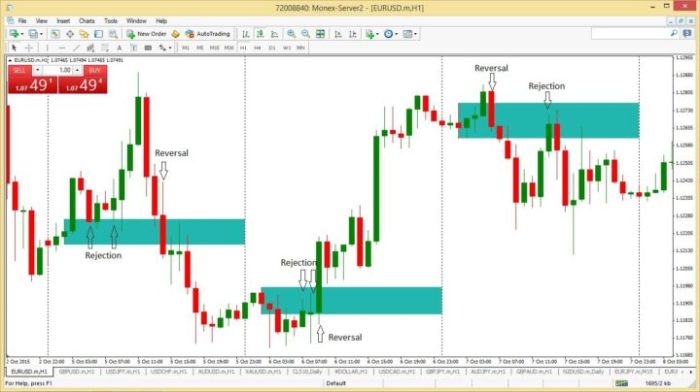The height and width of the screenshot is (392, 700).
Task: Open the Profiles icon
Action: click(x=33, y=33)
